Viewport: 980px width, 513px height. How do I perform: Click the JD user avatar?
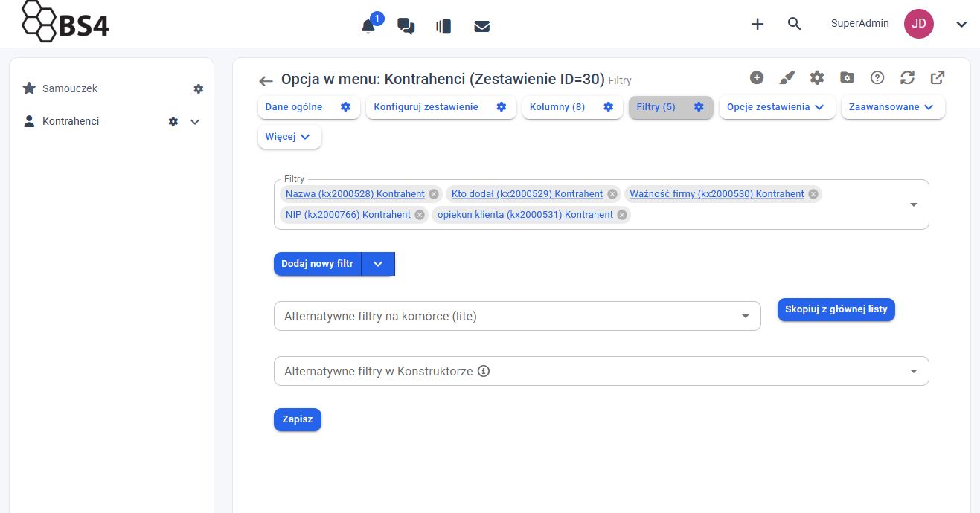click(x=919, y=24)
